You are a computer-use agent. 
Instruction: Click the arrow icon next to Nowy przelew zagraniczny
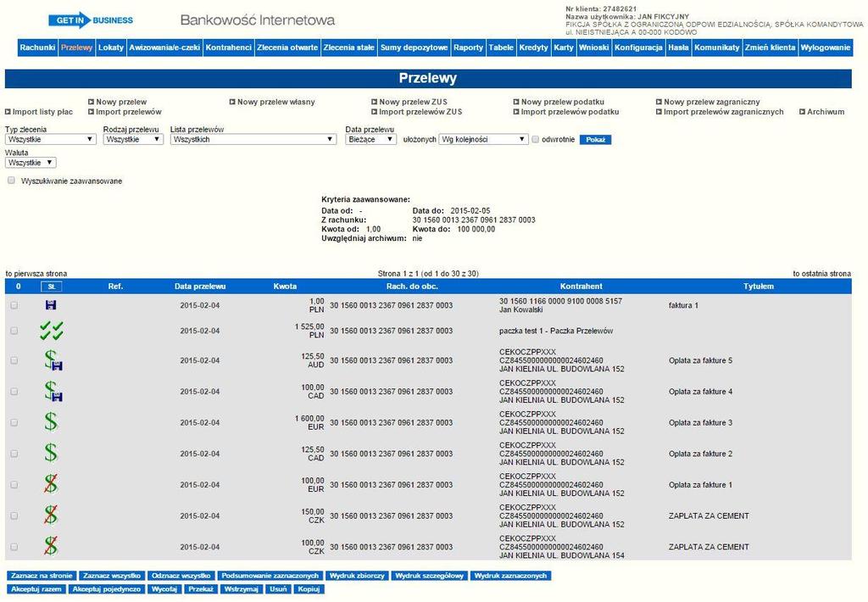pyautogui.click(x=659, y=102)
